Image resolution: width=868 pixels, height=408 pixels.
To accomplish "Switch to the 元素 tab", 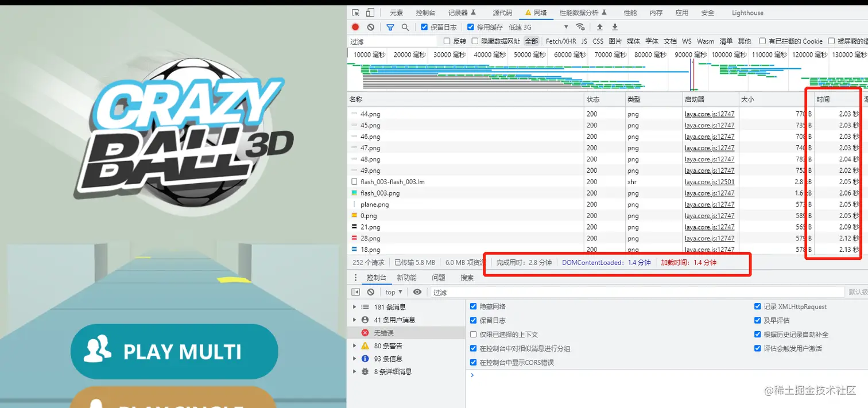I will pos(396,13).
